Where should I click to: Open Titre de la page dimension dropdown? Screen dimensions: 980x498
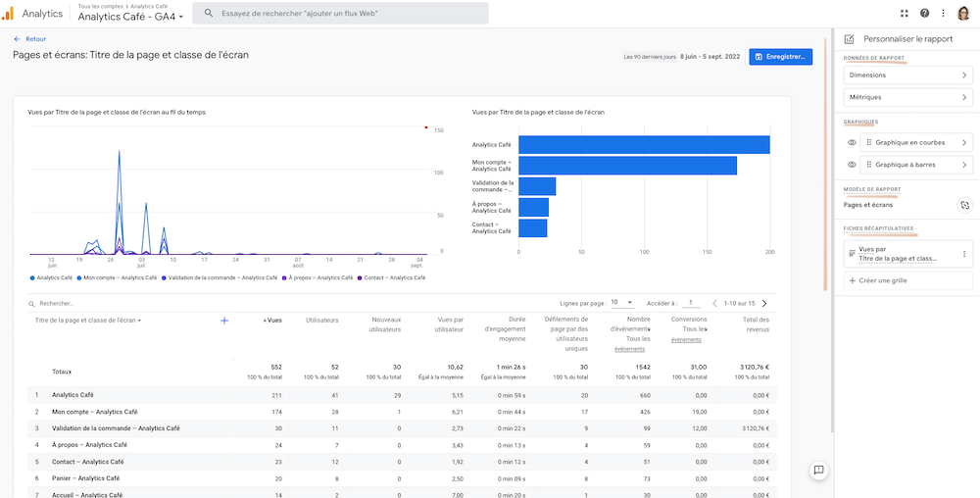pyautogui.click(x=88, y=321)
